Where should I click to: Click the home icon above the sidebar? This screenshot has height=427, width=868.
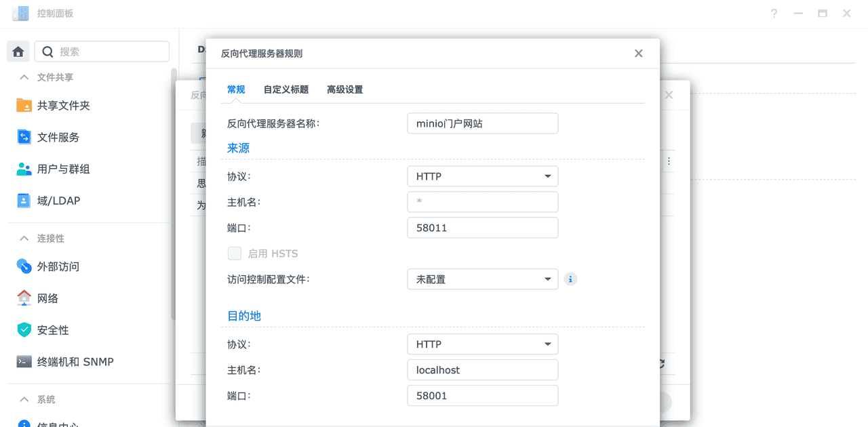point(18,51)
